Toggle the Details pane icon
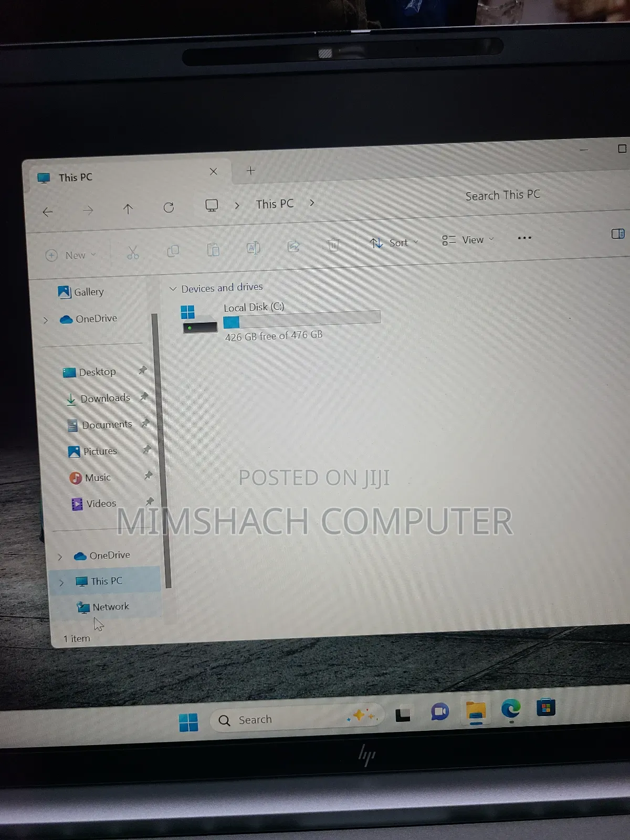 click(x=618, y=234)
